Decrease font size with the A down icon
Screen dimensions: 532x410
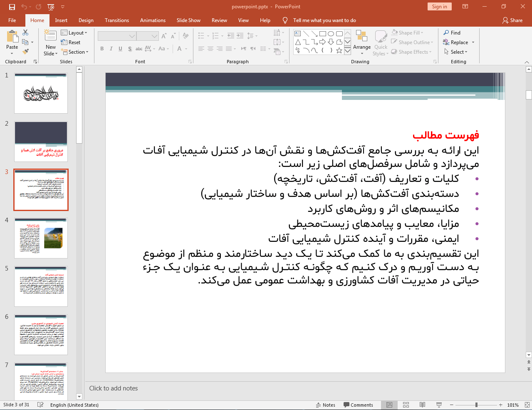[173, 36]
